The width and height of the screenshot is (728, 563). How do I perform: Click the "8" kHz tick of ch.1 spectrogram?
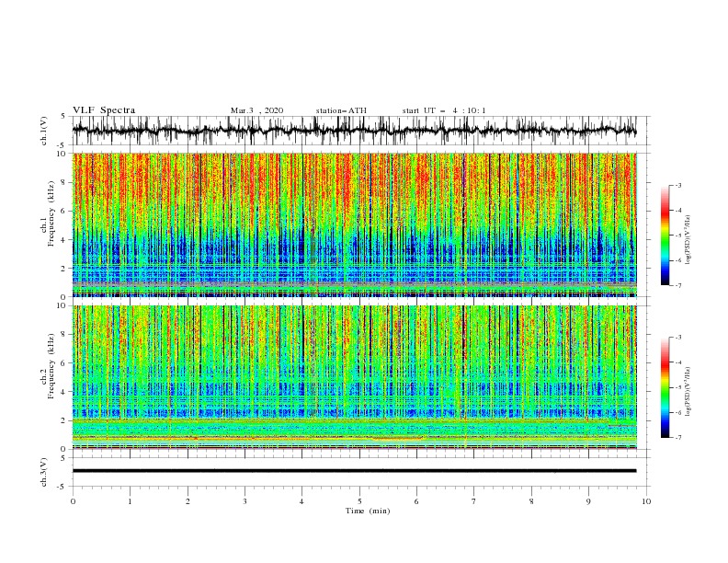click(x=63, y=182)
